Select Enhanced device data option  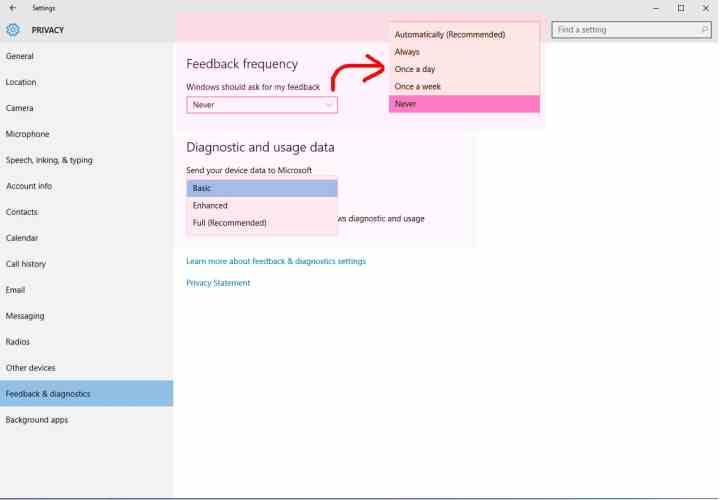coord(262,206)
